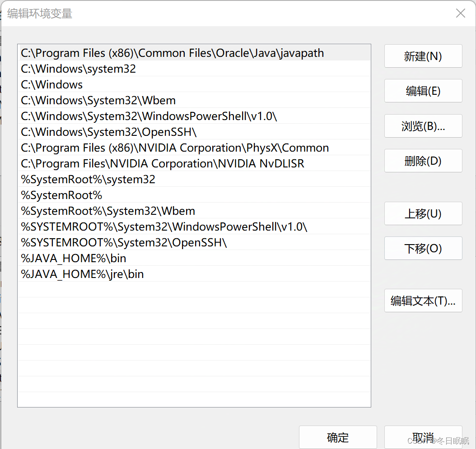Open the 浏览(B)... file browser

coord(423,126)
